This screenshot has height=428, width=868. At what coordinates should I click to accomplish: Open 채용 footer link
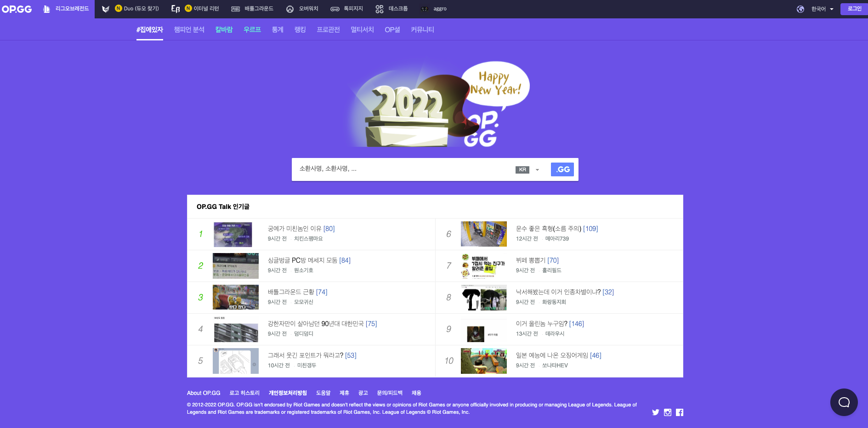416,393
